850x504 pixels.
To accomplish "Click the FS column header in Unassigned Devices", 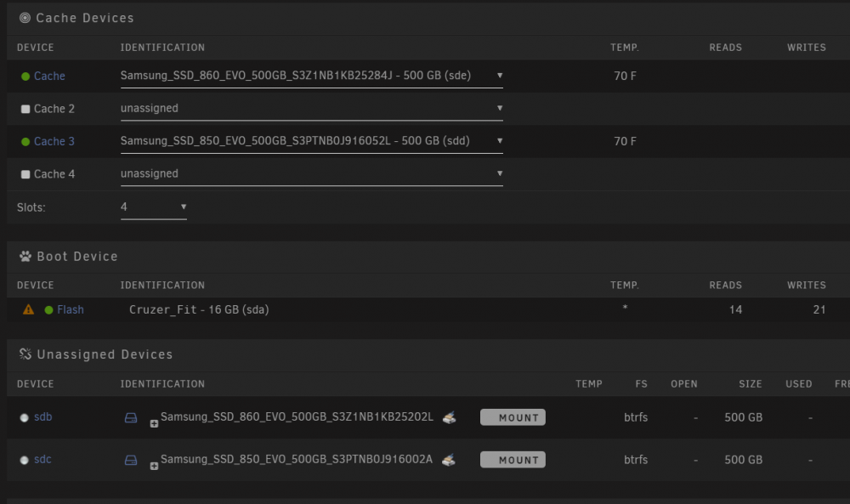I will click(x=641, y=383).
